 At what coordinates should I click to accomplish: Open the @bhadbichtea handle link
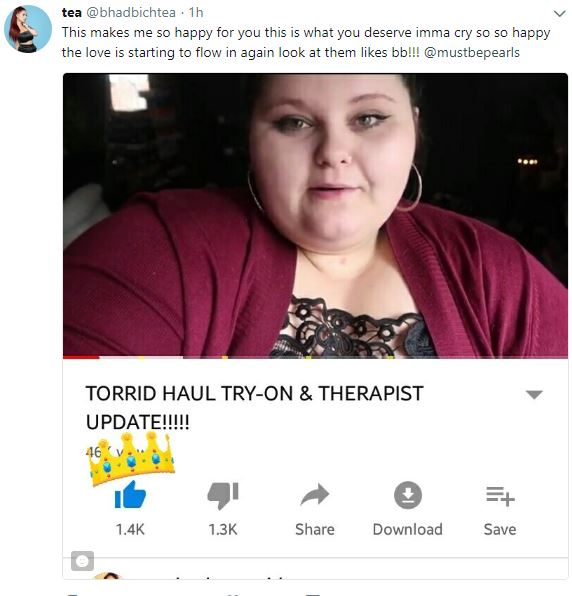(x=131, y=13)
